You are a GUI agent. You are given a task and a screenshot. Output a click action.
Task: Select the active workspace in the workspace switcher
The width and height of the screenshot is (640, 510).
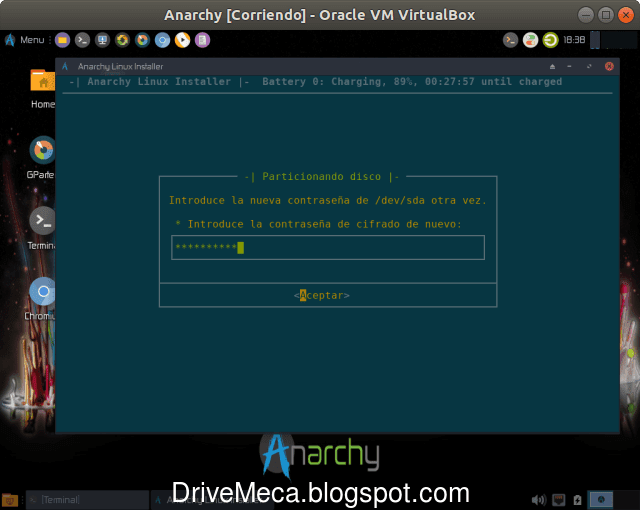point(601,499)
